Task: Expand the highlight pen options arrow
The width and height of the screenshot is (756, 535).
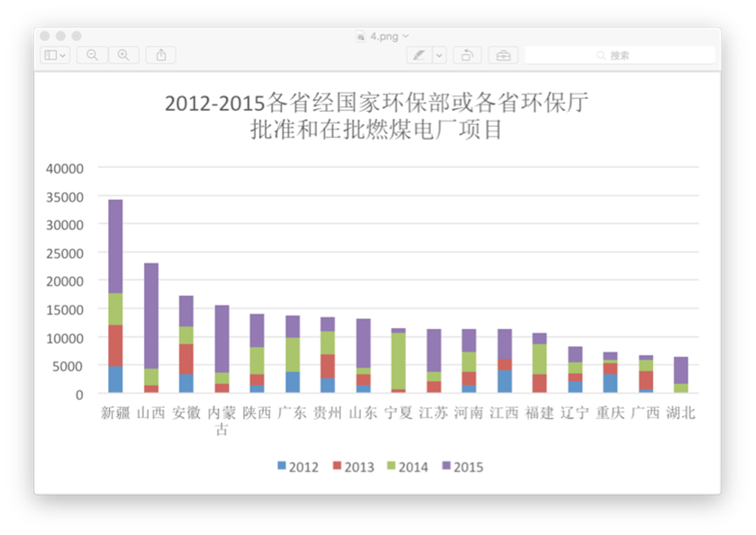Action: click(x=439, y=56)
